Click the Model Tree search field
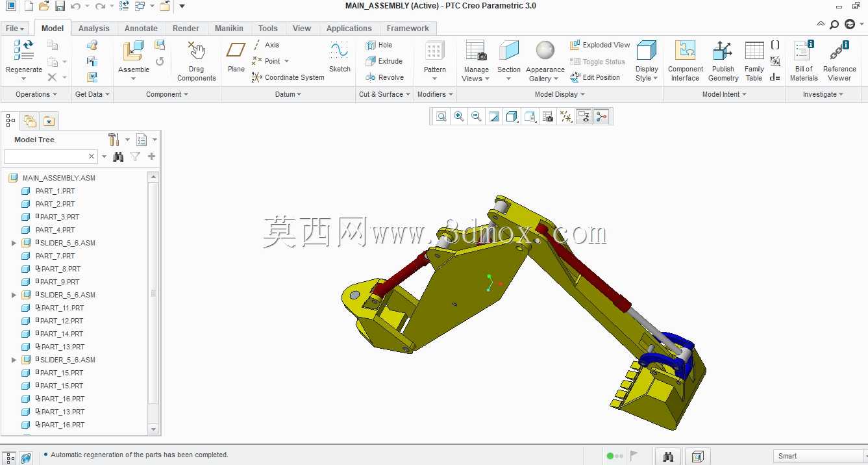 tap(51, 157)
